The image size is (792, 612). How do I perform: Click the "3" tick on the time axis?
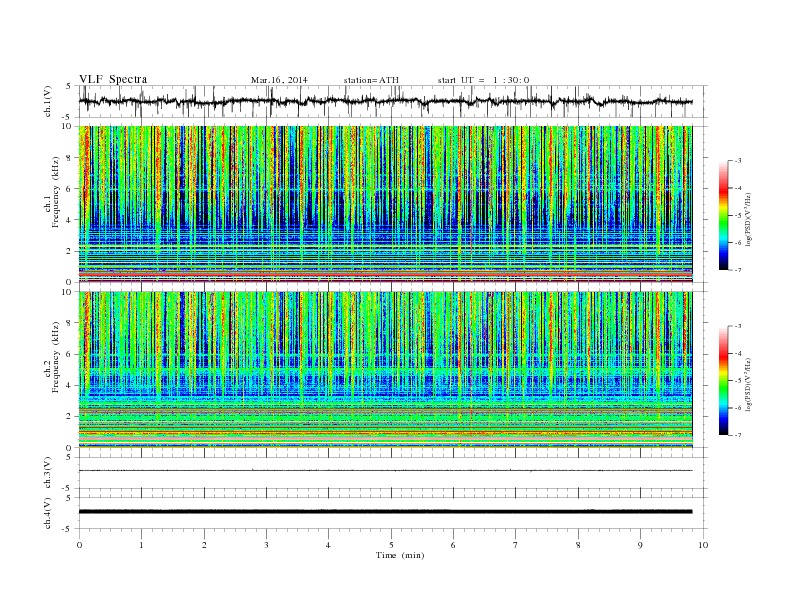pos(266,545)
